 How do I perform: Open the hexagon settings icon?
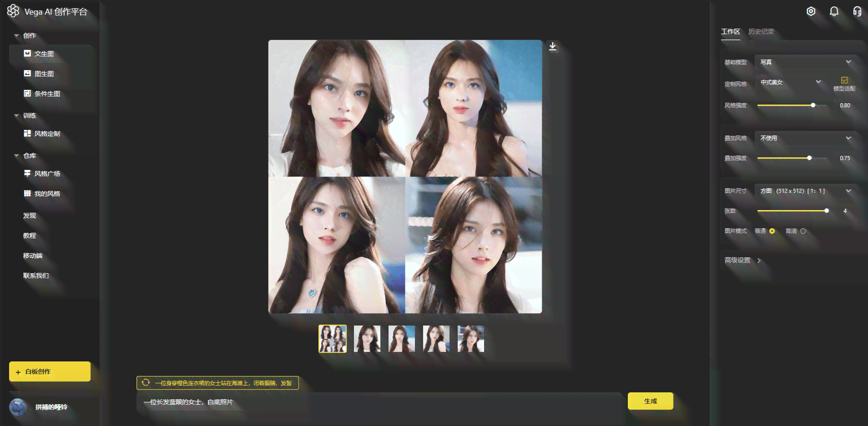(x=811, y=11)
